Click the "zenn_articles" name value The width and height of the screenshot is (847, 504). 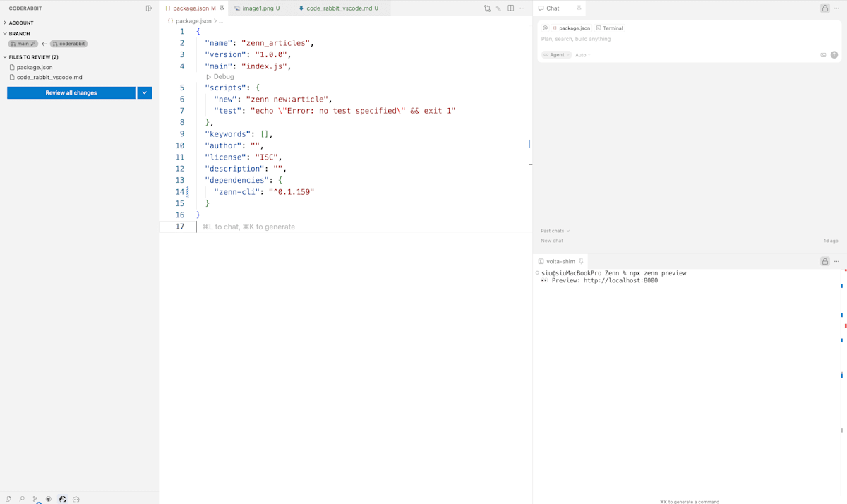pyautogui.click(x=275, y=43)
